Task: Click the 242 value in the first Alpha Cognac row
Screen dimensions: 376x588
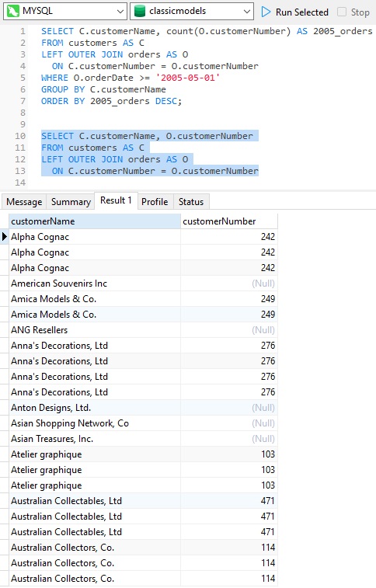Action: 268,237
